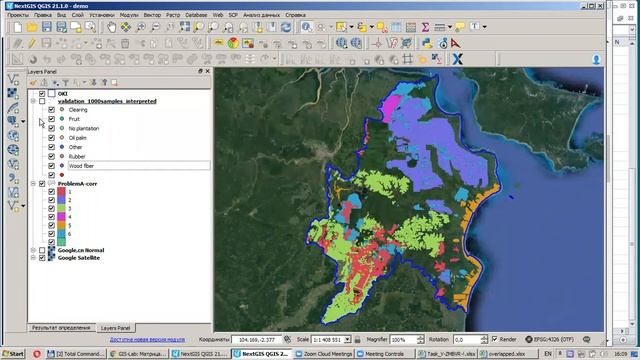Click the orange class 5 color swatch
Viewport: 640px width, 360px height.
point(61,225)
